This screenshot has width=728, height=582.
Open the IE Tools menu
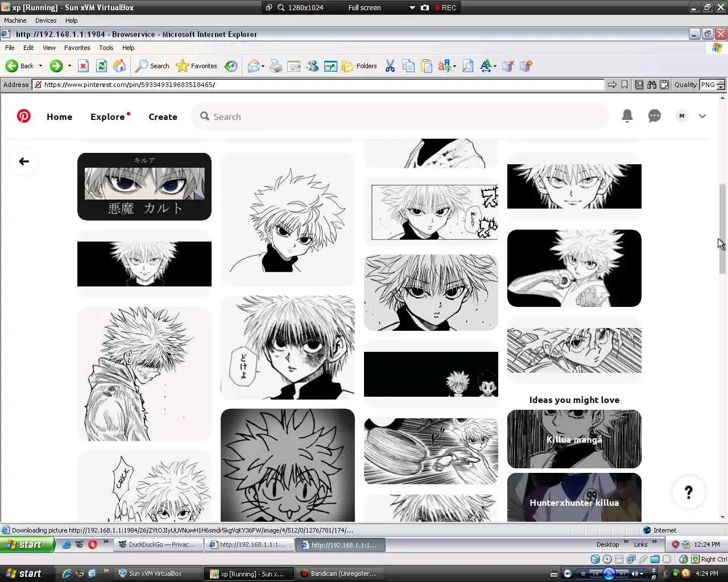[106, 48]
